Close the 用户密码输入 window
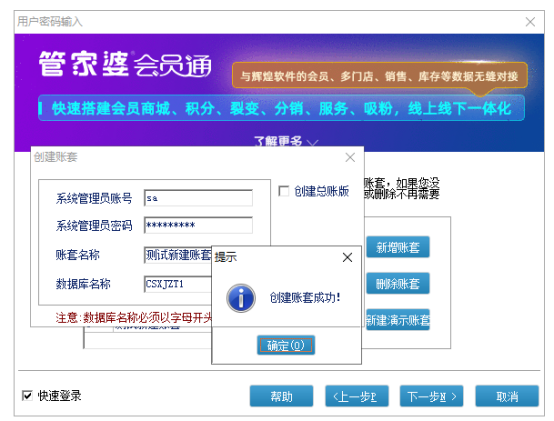Viewport: 554px width, 421px height. 530,22
